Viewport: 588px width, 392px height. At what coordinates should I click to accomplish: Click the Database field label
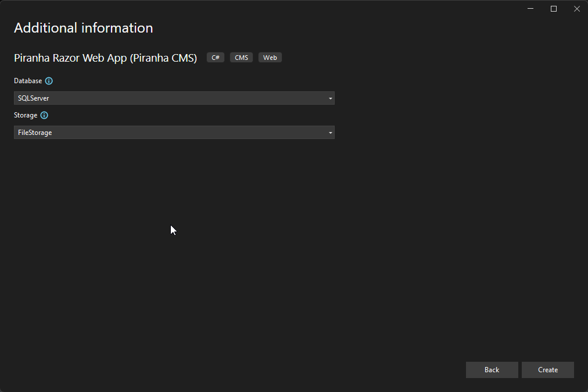point(27,81)
